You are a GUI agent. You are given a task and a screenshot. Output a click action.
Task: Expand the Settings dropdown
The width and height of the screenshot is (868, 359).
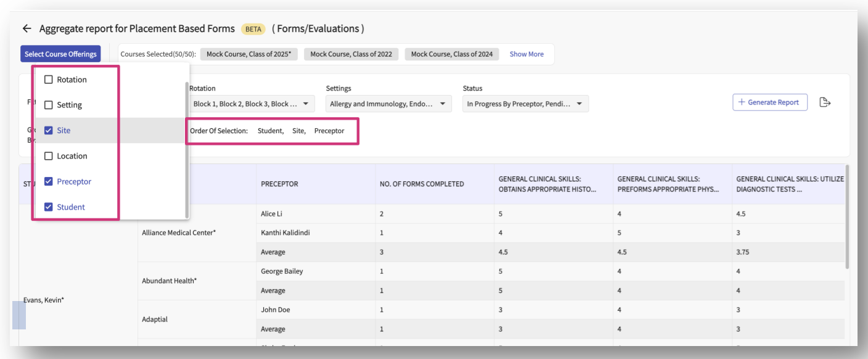point(388,104)
